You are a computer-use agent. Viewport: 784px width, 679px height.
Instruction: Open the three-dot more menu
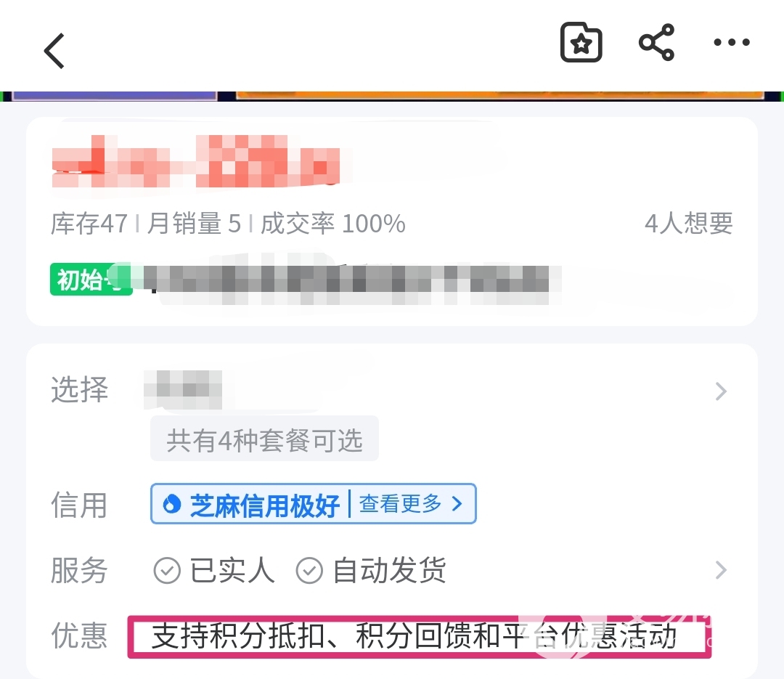tap(732, 43)
